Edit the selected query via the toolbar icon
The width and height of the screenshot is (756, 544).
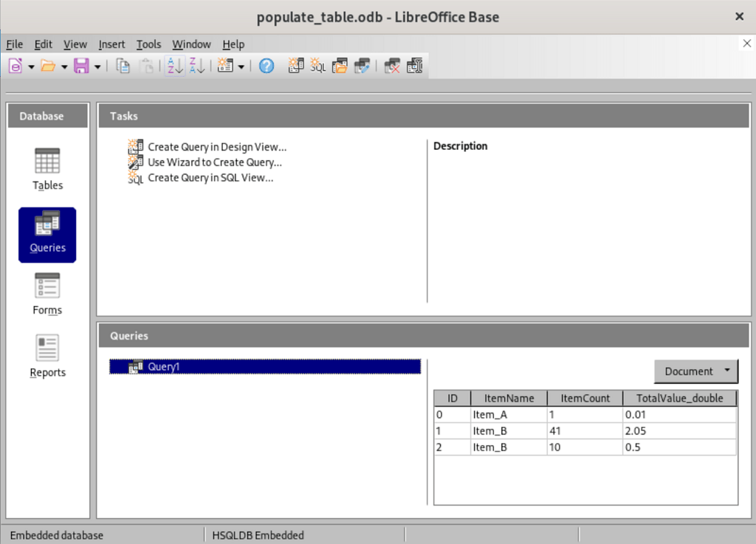(362, 66)
